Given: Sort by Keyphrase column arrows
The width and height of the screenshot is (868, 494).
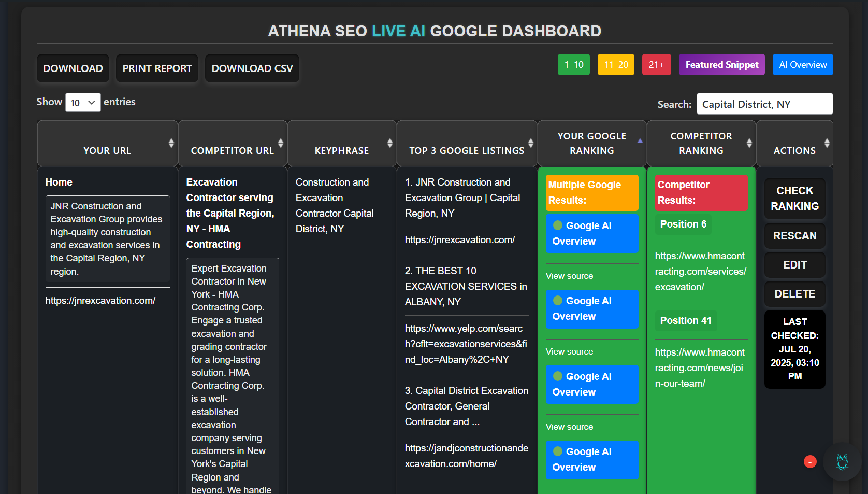Looking at the screenshot, I should (389, 143).
